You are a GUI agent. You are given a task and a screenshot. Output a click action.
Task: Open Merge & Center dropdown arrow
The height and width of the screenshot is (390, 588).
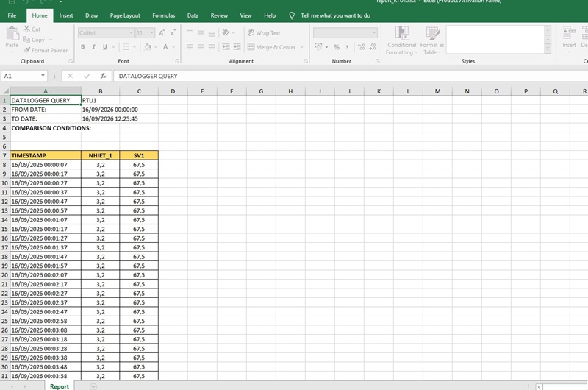302,47
